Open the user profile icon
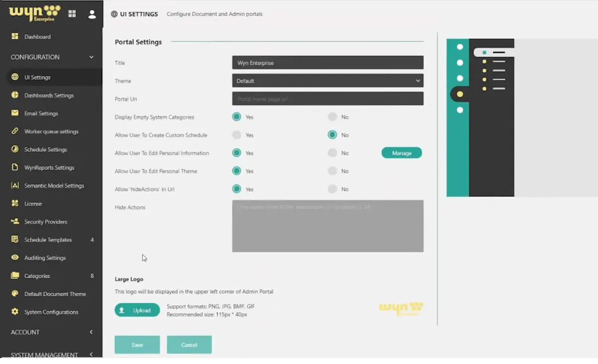The height and width of the screenshot is (364, 598). 92,14
